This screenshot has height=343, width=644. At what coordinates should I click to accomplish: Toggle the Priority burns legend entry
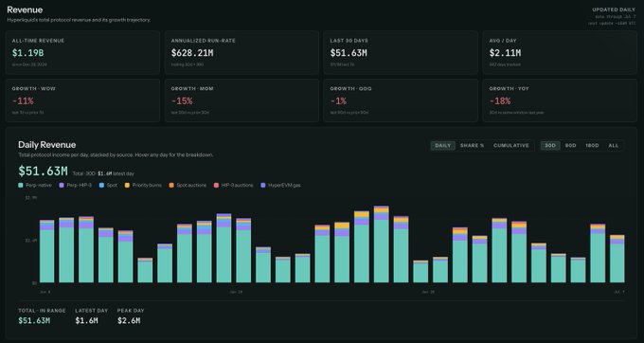[143, 186]
